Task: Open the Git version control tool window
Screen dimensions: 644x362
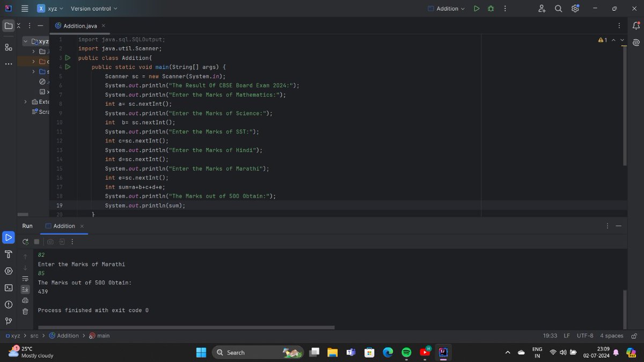Action: pos(8,321)
